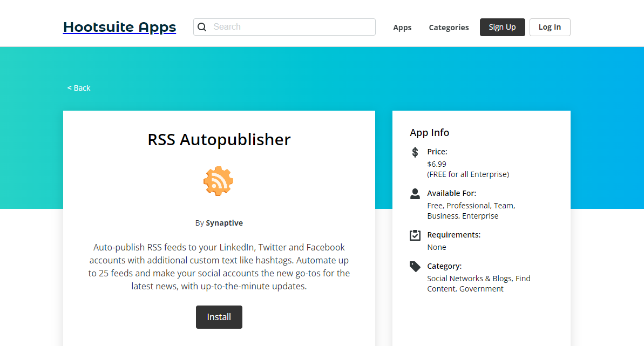Click the App Info heading
The width and height of the screenshot is (644, 346).
[429, 133]
